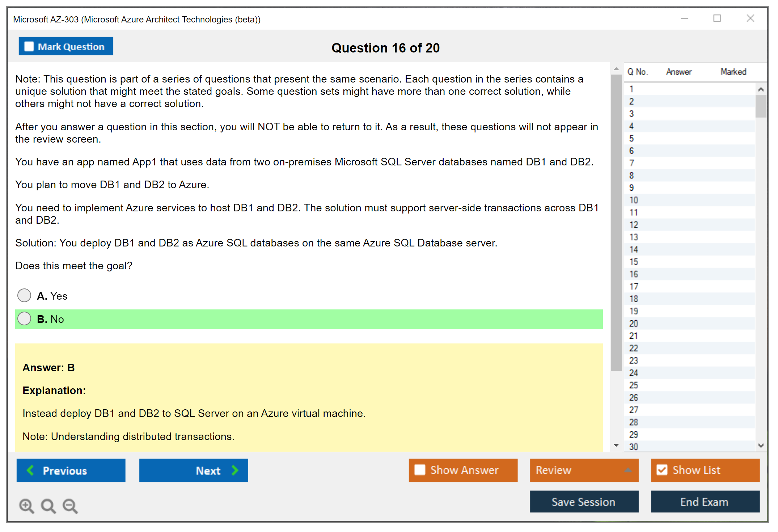Viewport: 778px width, 532px height.
Task: Select answer option B. No
Action: pyautogui.click(x=24, y=318)
